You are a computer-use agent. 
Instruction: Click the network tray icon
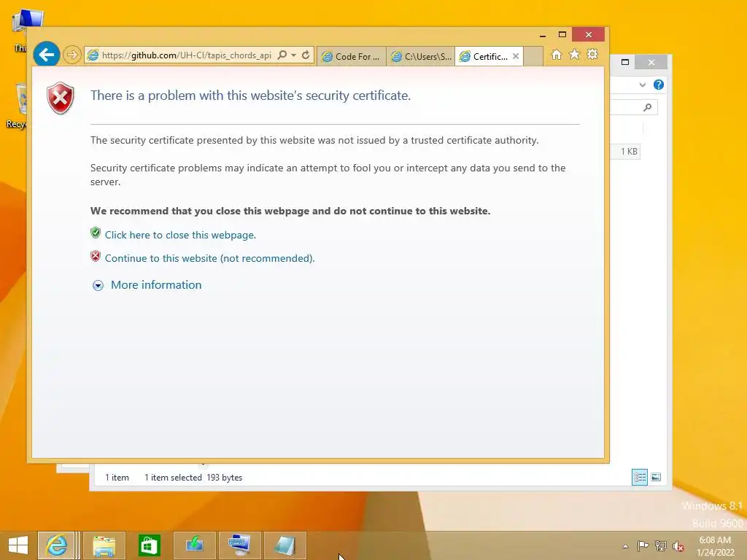click(661, 545)
